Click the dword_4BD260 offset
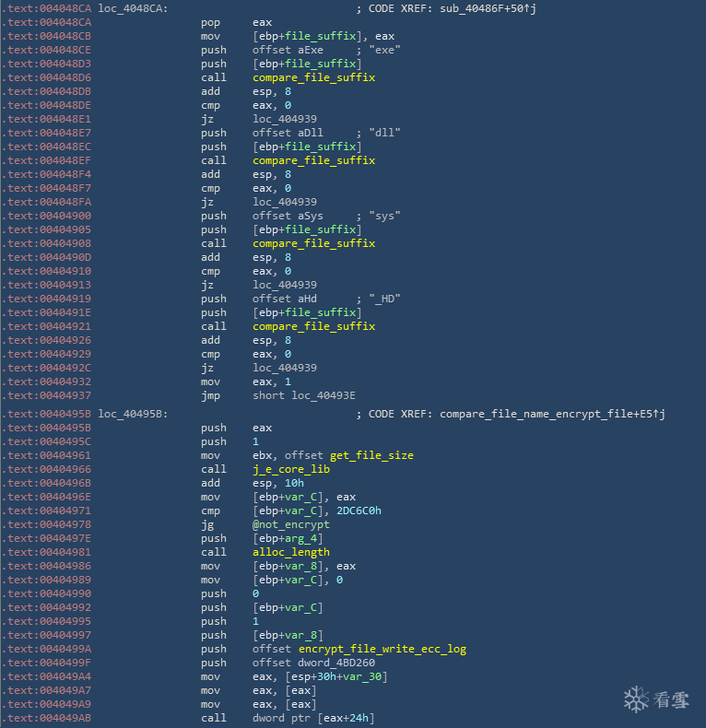This screenshot has height=728, width=706. 336,663
